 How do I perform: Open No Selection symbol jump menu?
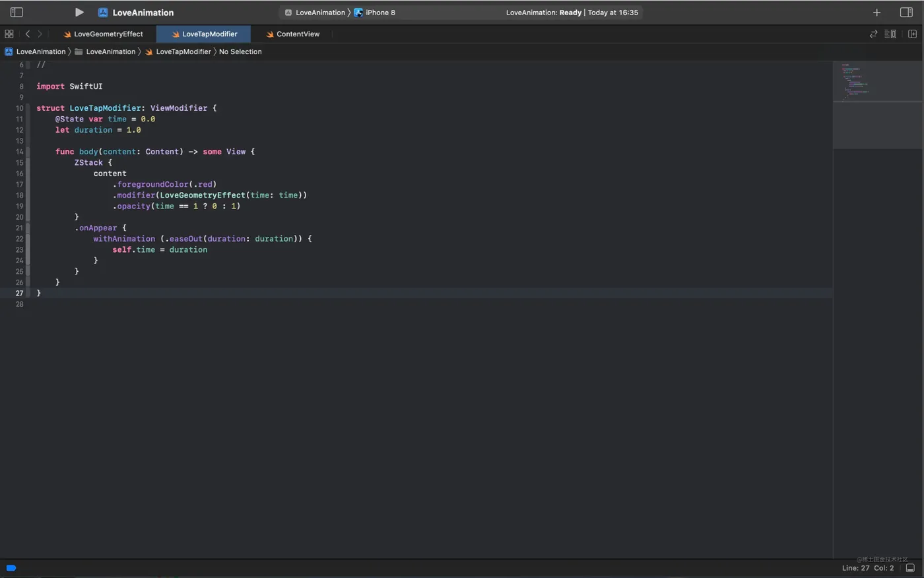pyautogui.click(x=240, y=51)
